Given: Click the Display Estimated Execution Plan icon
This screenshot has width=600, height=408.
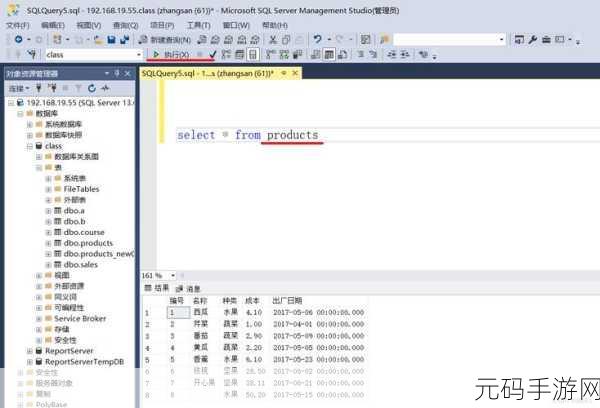Looking at the screenshot, I should click(x=226, y=55).
